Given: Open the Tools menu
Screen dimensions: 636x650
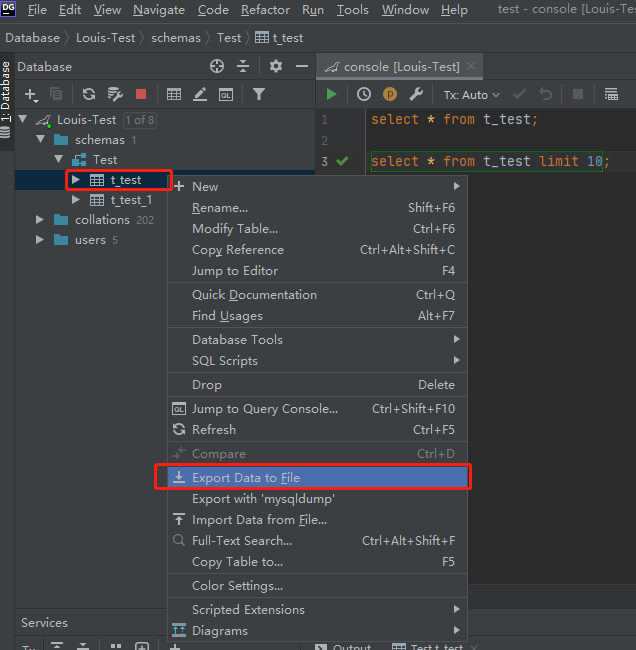Looking at the screenshot, I should click(352, 10).
